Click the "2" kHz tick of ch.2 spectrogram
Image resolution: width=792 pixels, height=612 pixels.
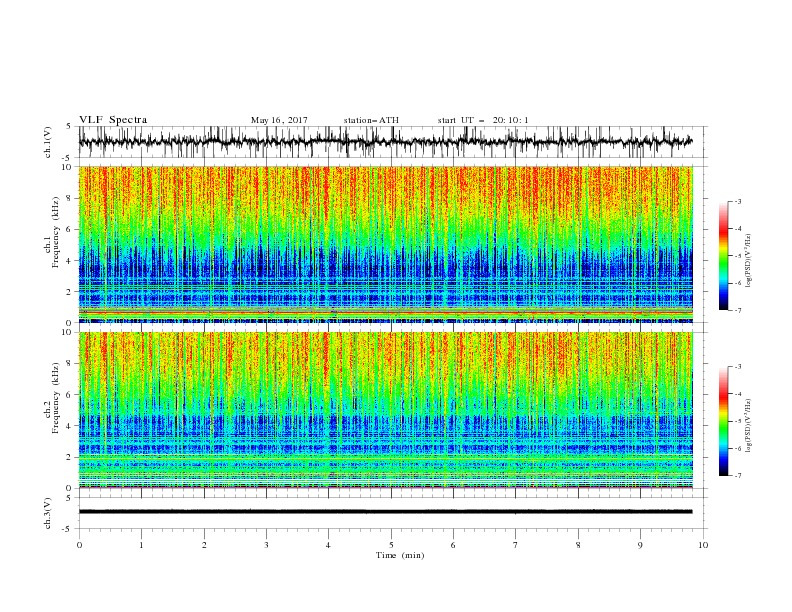point(69,457)
